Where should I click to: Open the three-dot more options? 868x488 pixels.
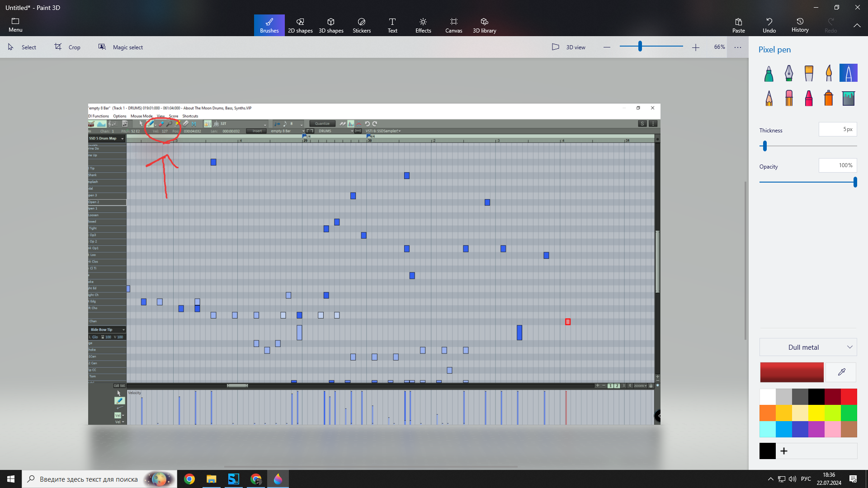pyautogui.click(x=738, y=47)
